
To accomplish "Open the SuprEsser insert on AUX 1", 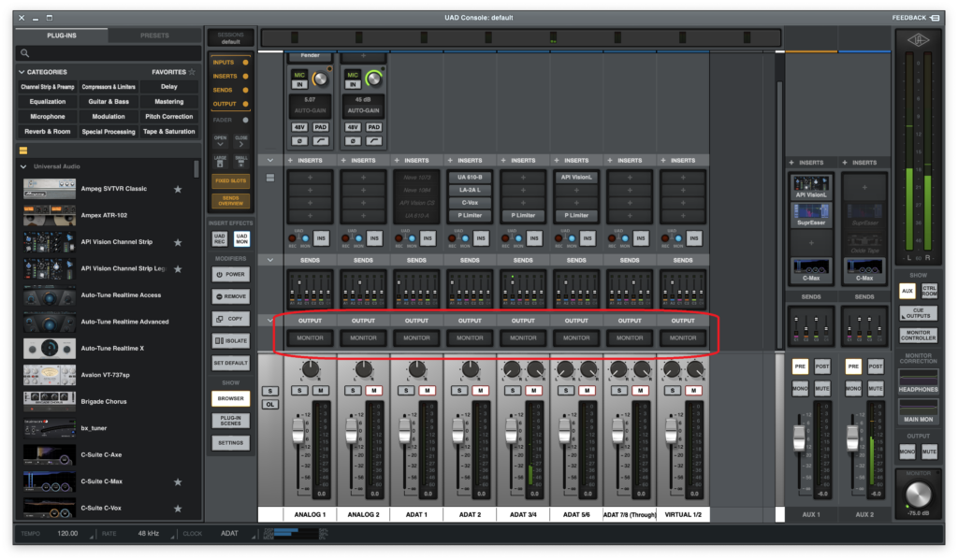I will pyautogui.click(x=811, y=215).
